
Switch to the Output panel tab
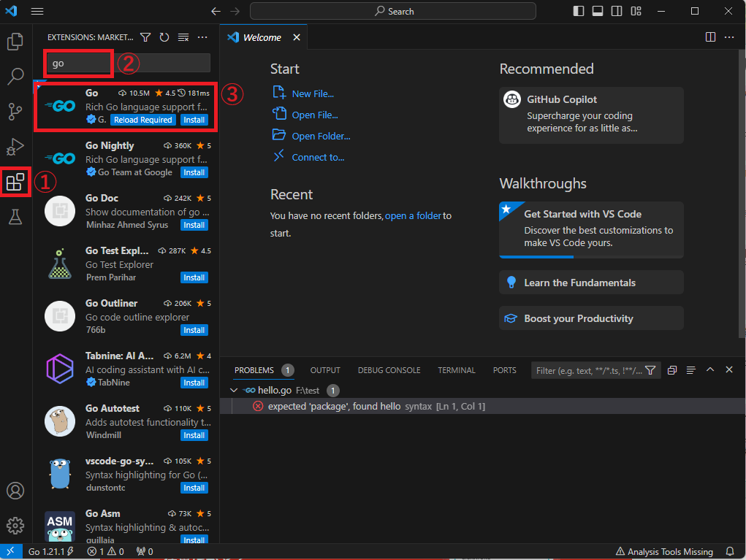tap(325, 370)
